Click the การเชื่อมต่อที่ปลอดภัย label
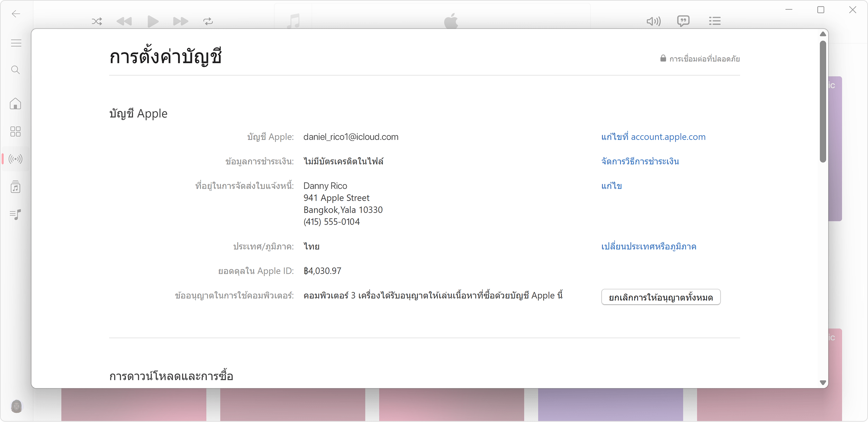The width and height of the screenshot is (868, 422). 704,59
